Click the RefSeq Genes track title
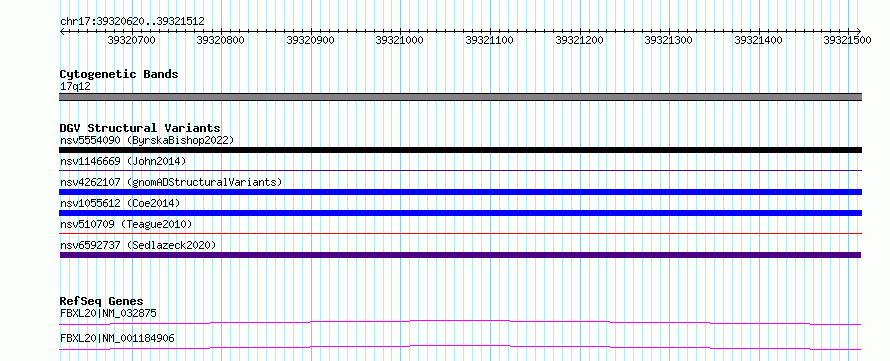The image size is (890, 361). coord(102,301)
